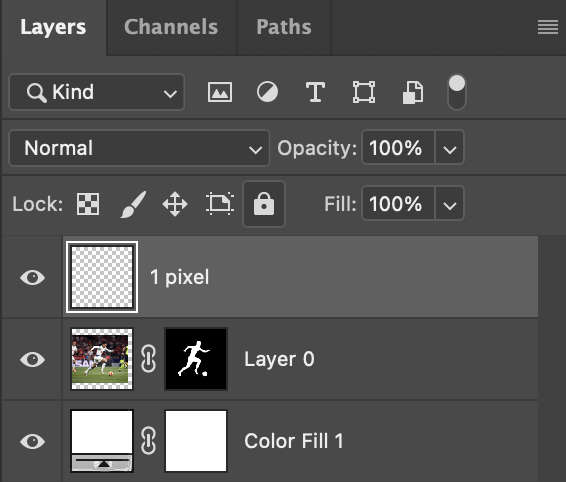566x482 pixels.
Task: Hide the Color Fill 1 layer
Action: coord(32,441)
